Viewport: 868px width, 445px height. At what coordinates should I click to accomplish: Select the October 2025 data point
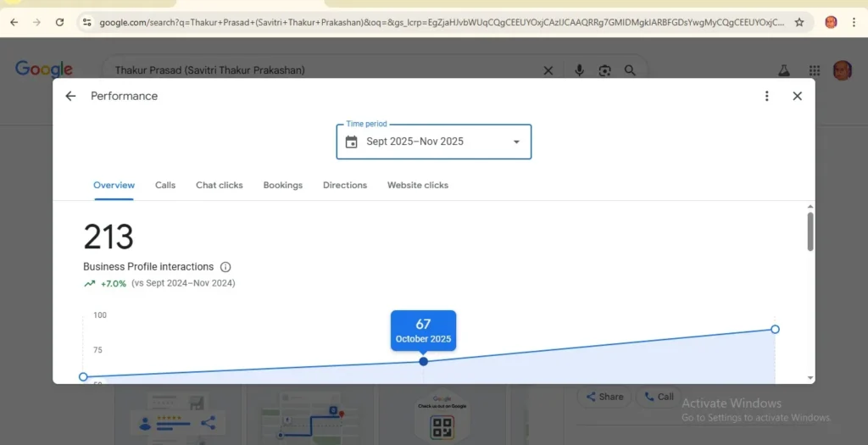(x=424, y=361)
